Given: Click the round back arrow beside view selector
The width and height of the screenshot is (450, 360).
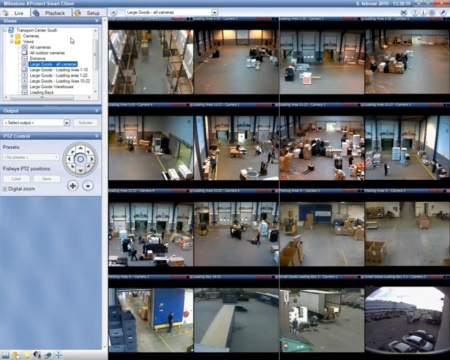Looking at the screenshot, I should 114,12.
